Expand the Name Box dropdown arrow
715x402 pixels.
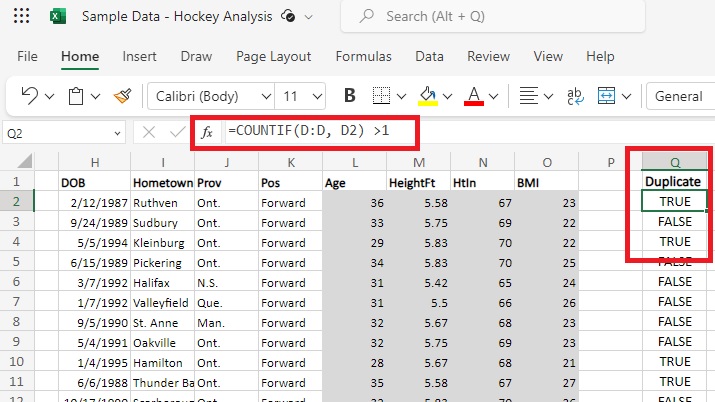[117, 134]
